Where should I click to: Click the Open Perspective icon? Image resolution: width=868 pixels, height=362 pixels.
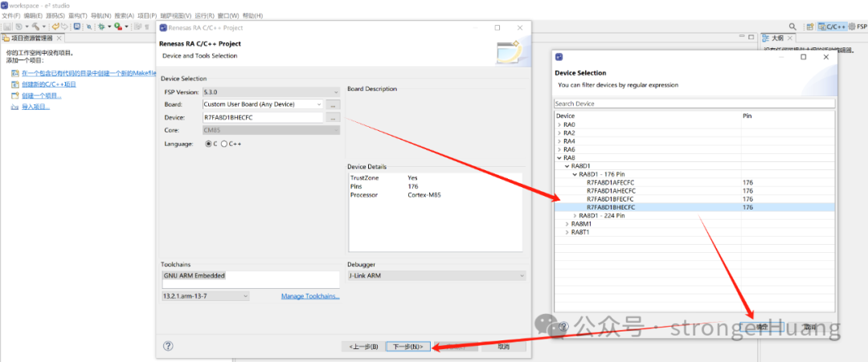(810, 26)
